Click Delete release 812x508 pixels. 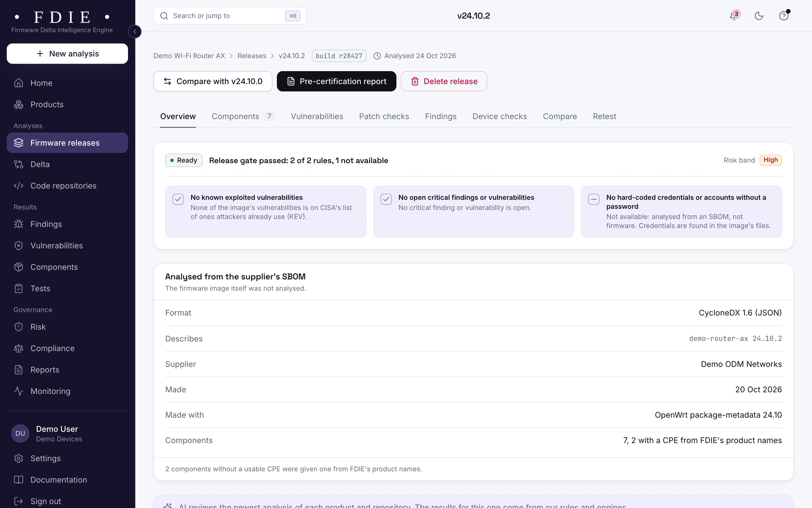pyautogui.click(x=444, y=81)
